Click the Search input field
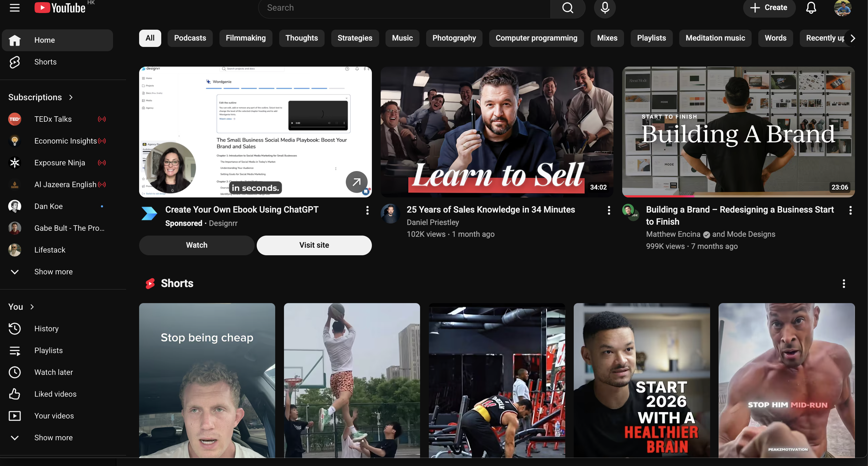868x466 pixels. click(x=404, y=8)
